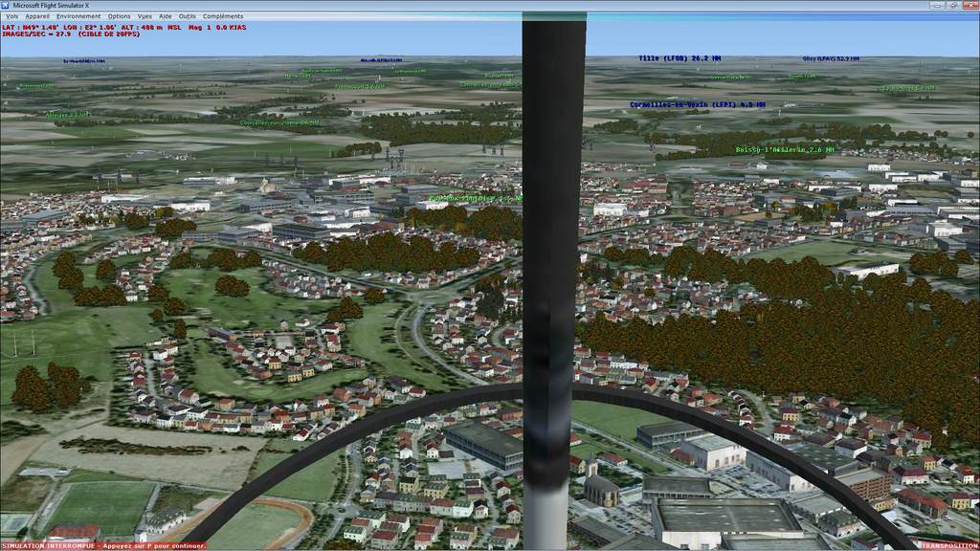
Task: Expand the Vues menu
Action: tap(145, 16)
